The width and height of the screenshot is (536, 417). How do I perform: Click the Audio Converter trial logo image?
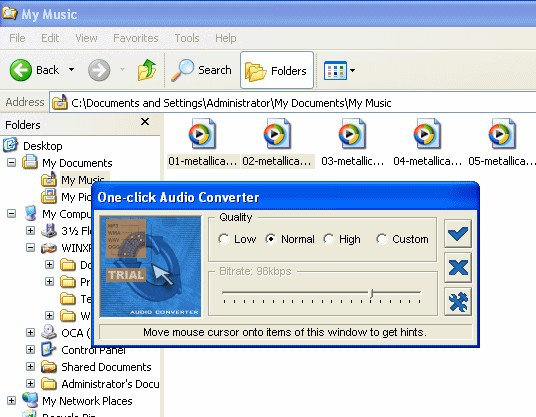click(150, 267)
